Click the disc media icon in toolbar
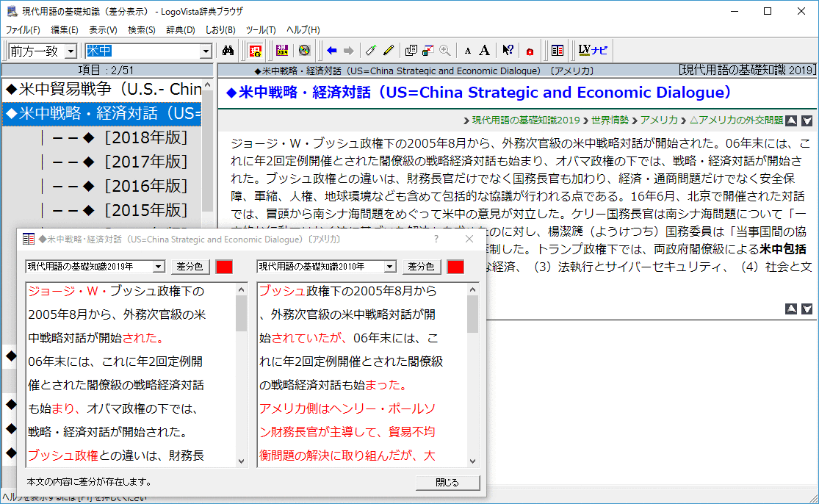 coord(304,51)
